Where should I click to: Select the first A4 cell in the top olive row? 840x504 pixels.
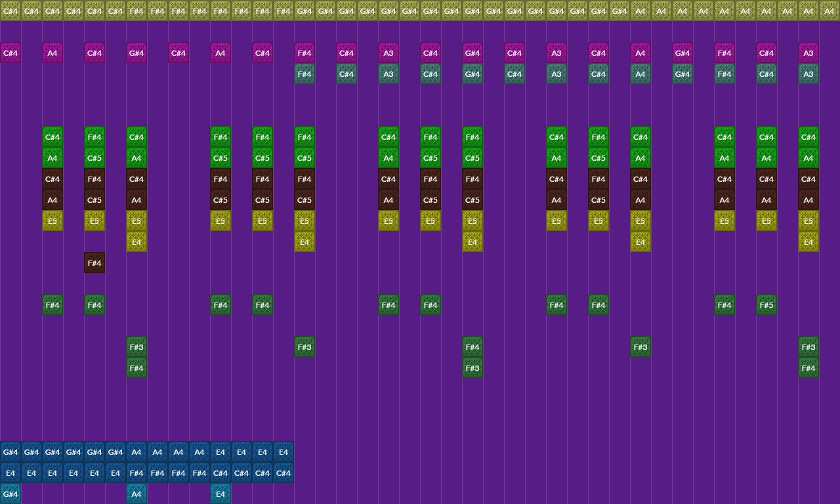(640, 10)
